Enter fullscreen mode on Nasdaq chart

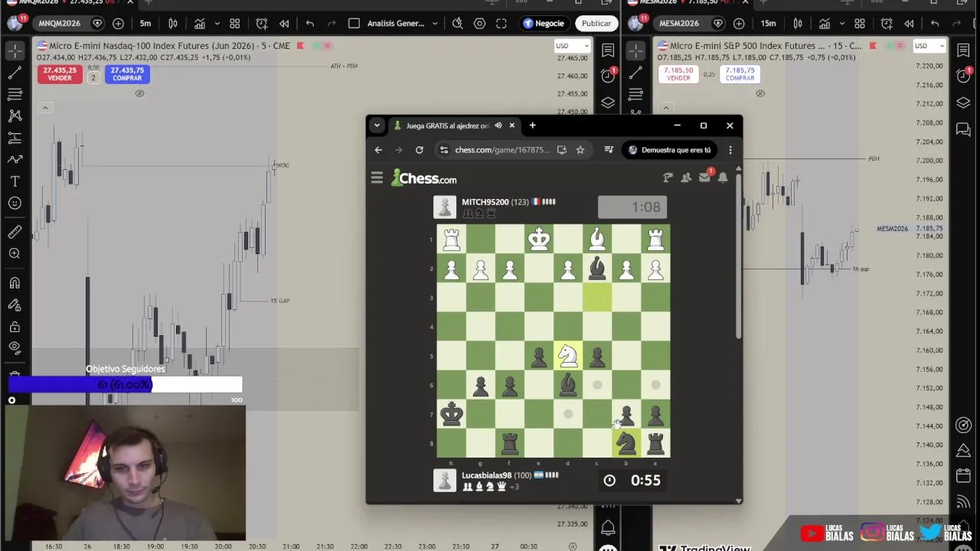(501, 23)
